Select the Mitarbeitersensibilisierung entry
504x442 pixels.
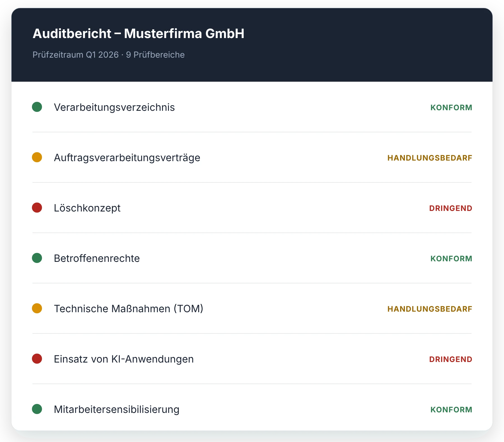[x=252, y=407]
